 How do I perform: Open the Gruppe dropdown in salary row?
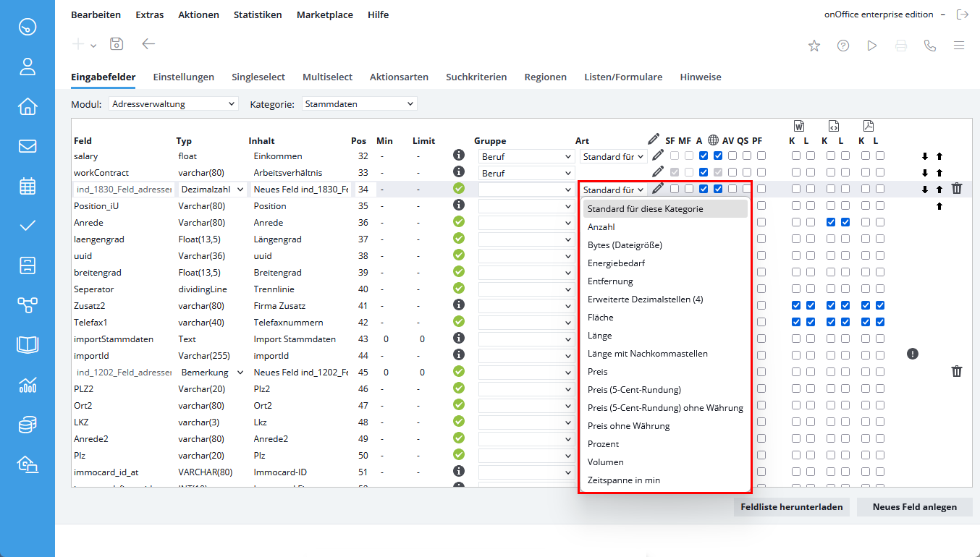coord(526,156)
